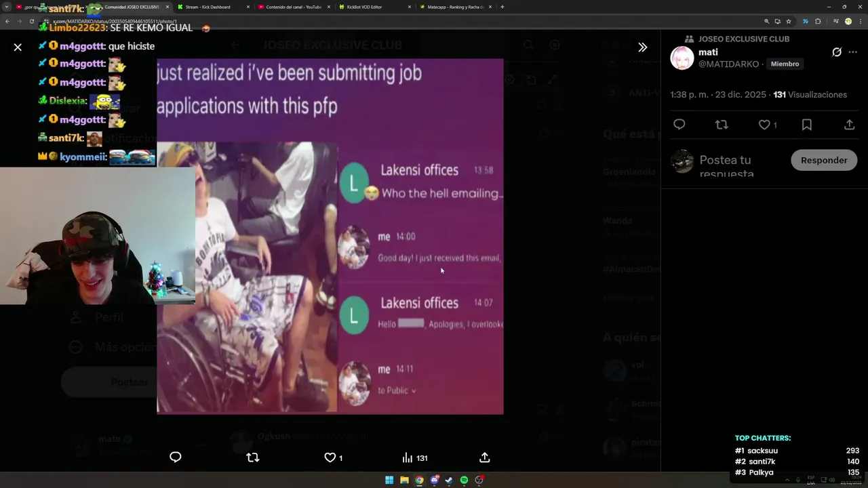
Task: Repost icon below the enlarged photo
Action: [253, 457]
